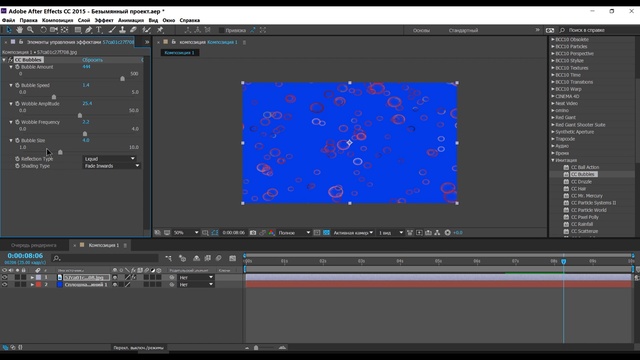Click the reset exposure icon
The image size is (640, 360).
point(447,233)
